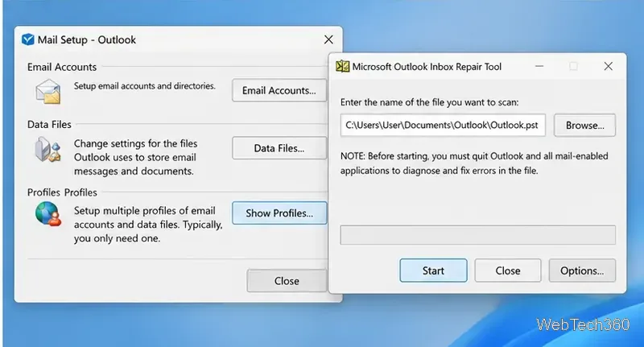644x347 pixels.
Task: Click the NOTE about quitting Outlook
Action: click(x=474, y=163)
